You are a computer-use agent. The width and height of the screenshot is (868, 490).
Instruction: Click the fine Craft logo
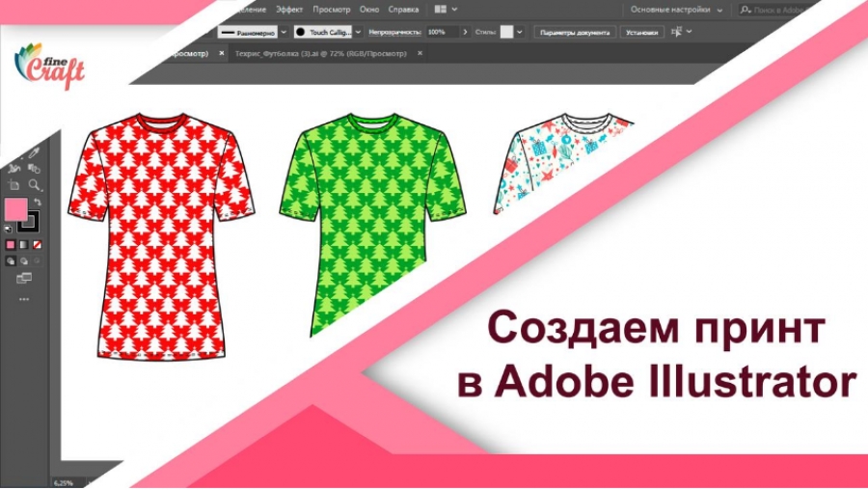pyautogui.click(x=49, y=66)
